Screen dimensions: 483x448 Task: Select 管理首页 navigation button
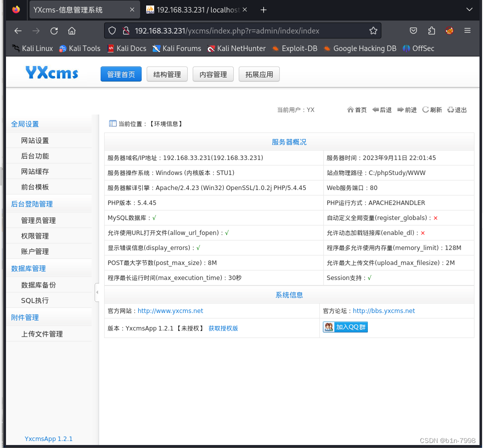(121, 74)
